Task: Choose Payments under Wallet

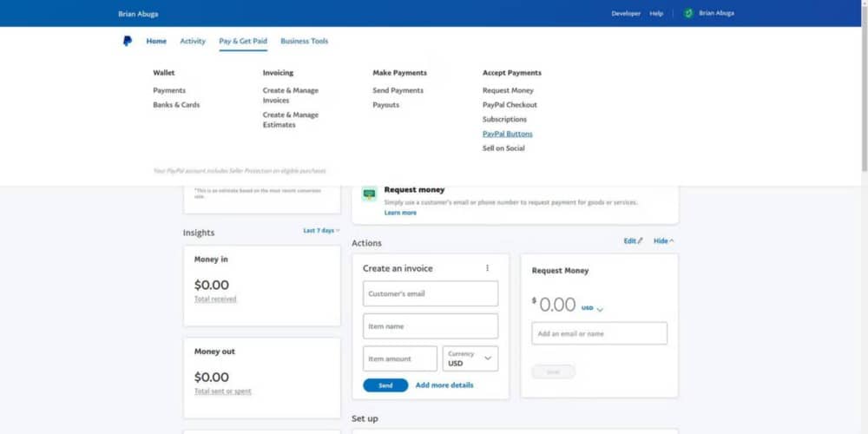Action: 169,90
